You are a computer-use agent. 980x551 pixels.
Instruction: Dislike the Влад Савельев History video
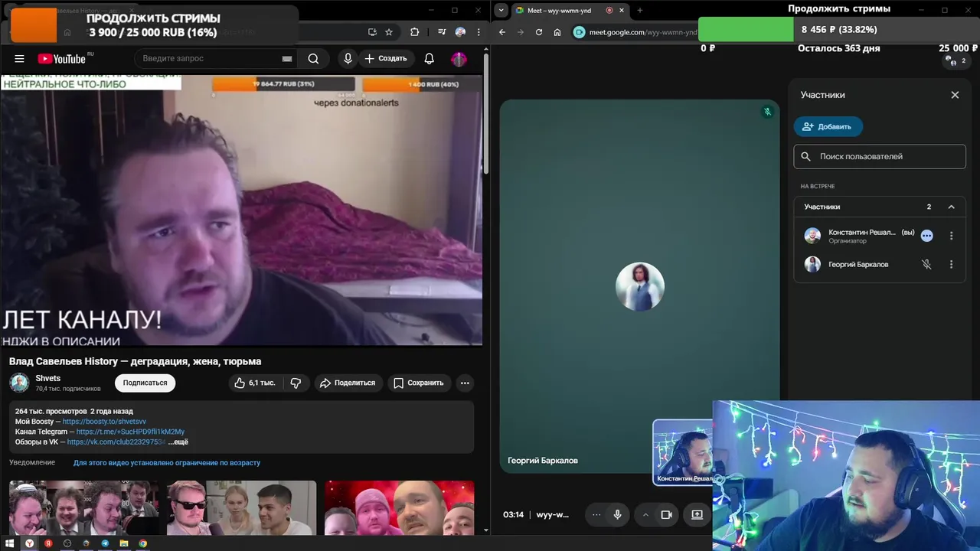click(296, 383)
